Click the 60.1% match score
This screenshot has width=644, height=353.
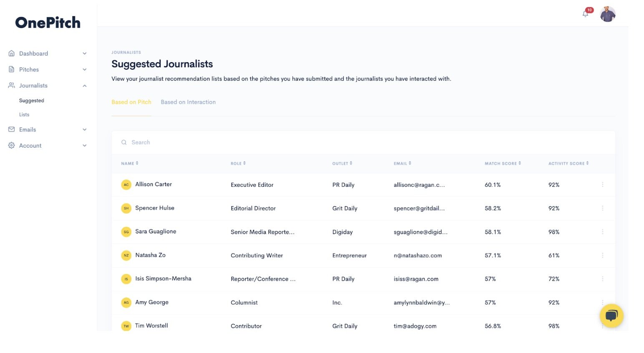[493, 185]
